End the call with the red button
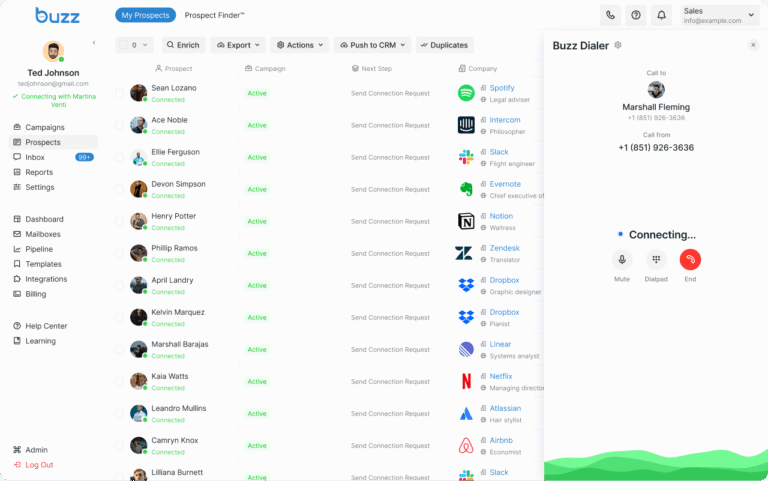The width and height of the screenshot is (768, 481). click(x=690, y=259)
